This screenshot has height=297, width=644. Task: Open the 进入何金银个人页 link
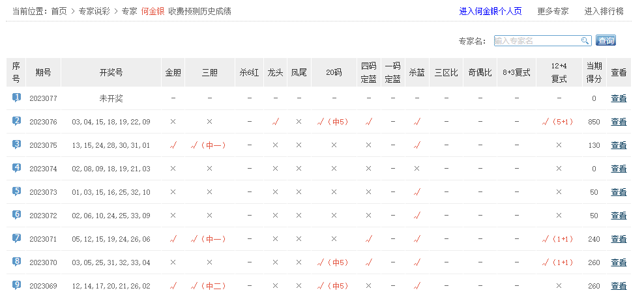click(490, 11)
